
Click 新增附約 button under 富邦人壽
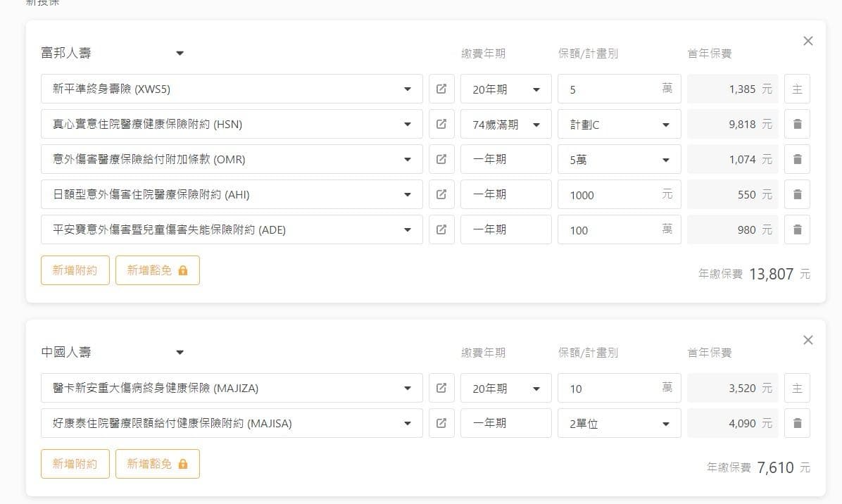coord(75,270)
